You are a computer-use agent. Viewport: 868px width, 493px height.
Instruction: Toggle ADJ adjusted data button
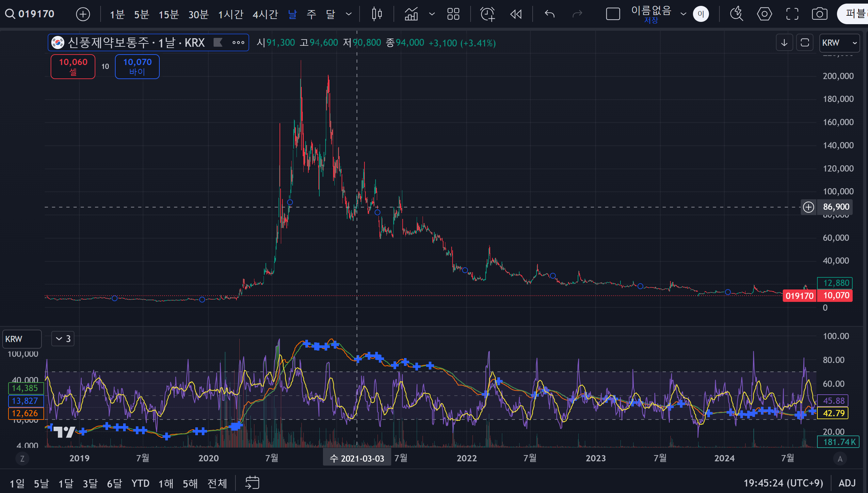(x=847, y=483)
